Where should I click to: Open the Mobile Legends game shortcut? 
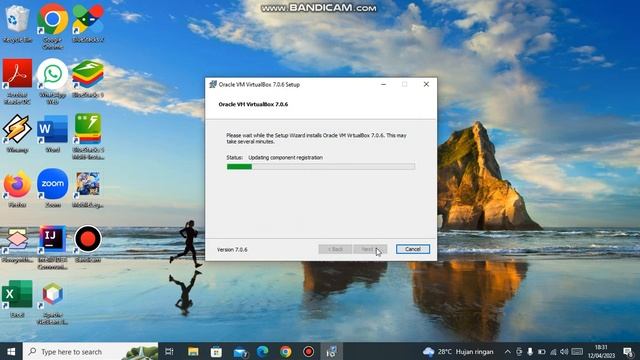coord(88,188)
